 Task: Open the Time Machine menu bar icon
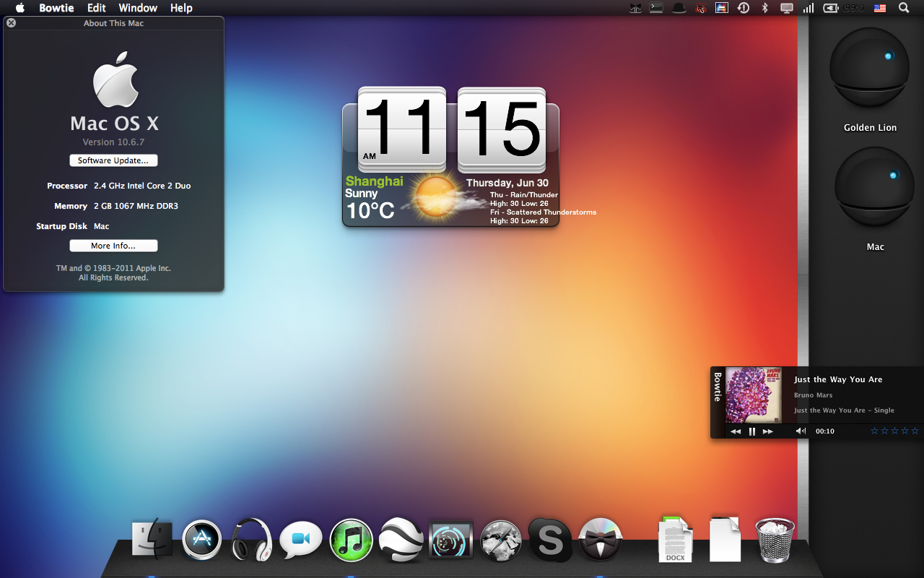coord(744,8)
